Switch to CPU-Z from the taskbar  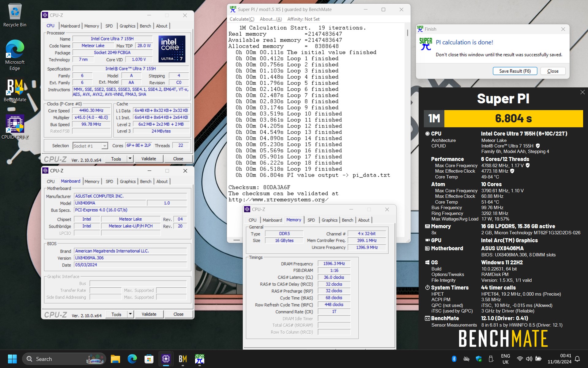[166, 359]
